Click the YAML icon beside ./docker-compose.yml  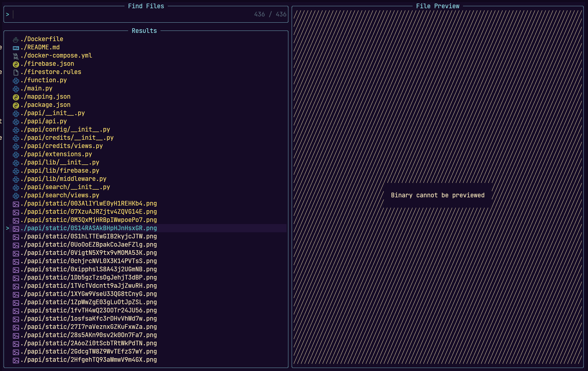tap(16, 56)
